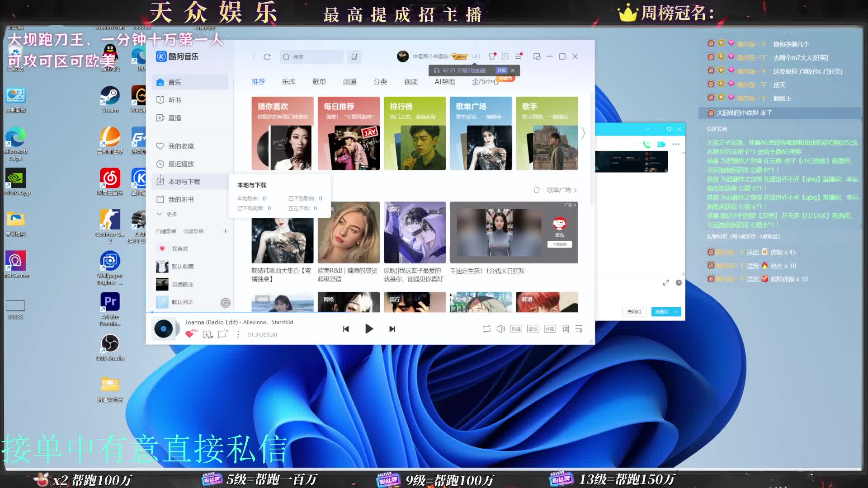The height and width of the screenshot is (488, 868).
Task: Switch to the 乐库 tab
Action: (x=288, y=82)
